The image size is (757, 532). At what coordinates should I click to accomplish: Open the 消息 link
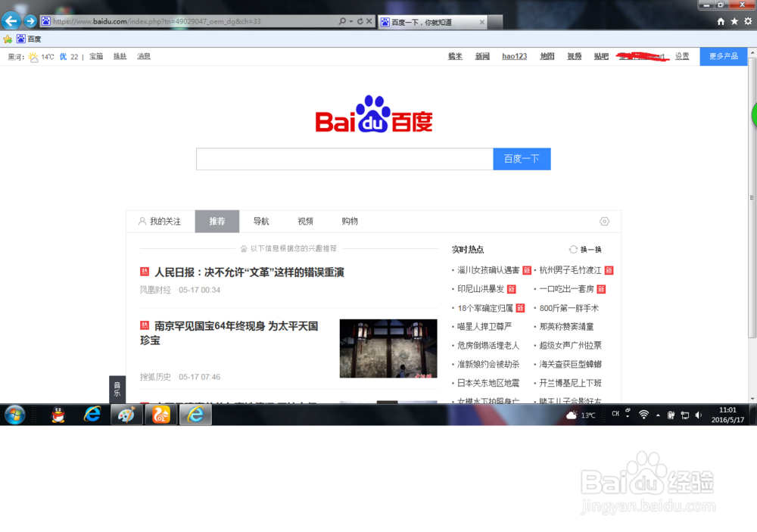pyautogui.click(x=144, y=57)
